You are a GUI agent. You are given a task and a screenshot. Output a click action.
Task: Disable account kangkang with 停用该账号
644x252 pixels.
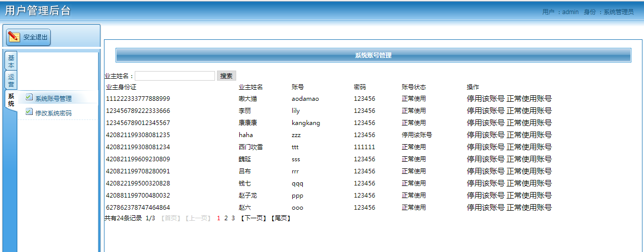tap(486, 122)
